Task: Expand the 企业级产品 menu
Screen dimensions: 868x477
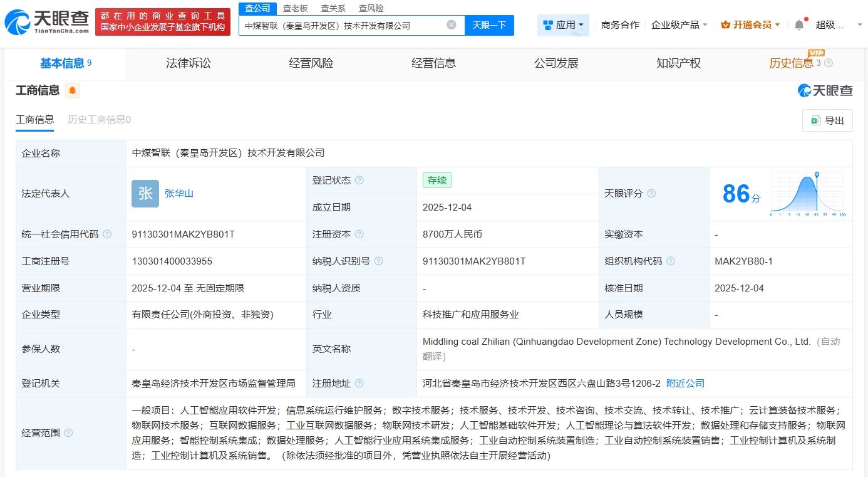Action: coord(679,25)
